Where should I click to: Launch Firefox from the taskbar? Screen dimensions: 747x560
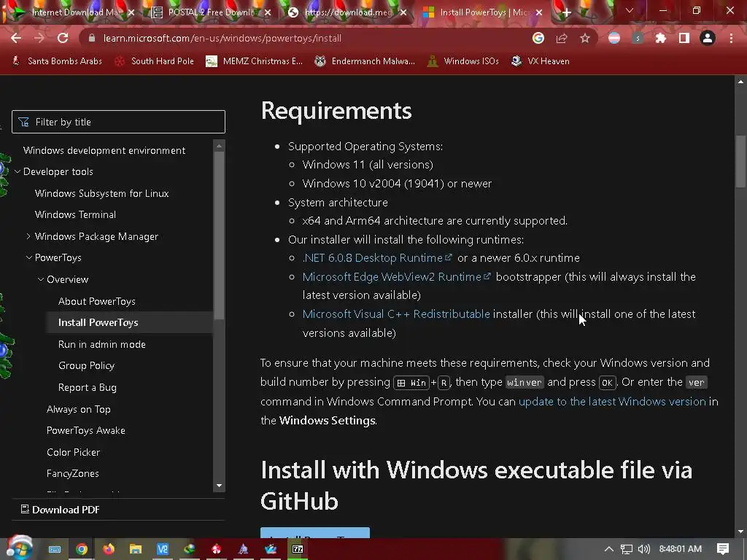click(109, 549)
